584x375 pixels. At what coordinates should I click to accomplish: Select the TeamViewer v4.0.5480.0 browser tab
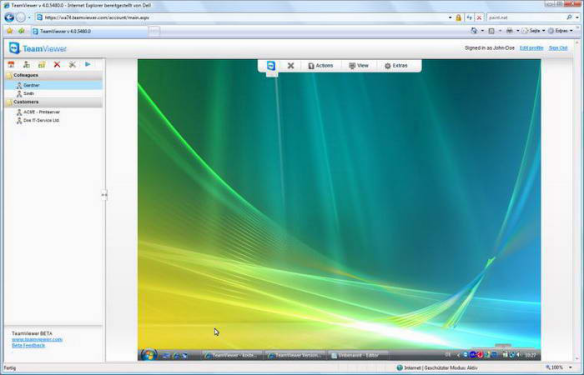click(x=89, y=31)
